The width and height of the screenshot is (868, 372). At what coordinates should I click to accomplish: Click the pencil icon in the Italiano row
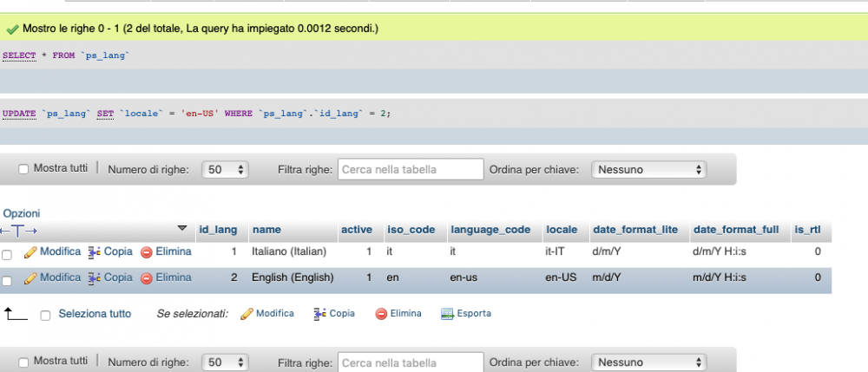(30, 252)
